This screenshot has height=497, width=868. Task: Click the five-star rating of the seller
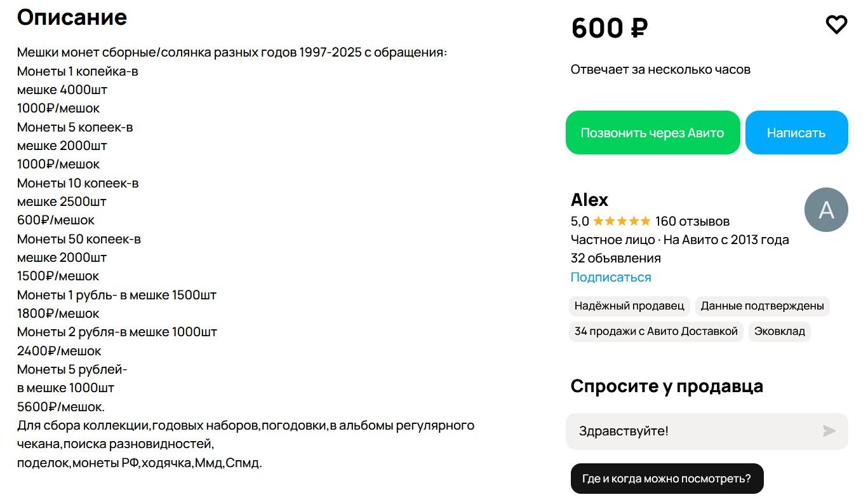[x=622, y=221]
